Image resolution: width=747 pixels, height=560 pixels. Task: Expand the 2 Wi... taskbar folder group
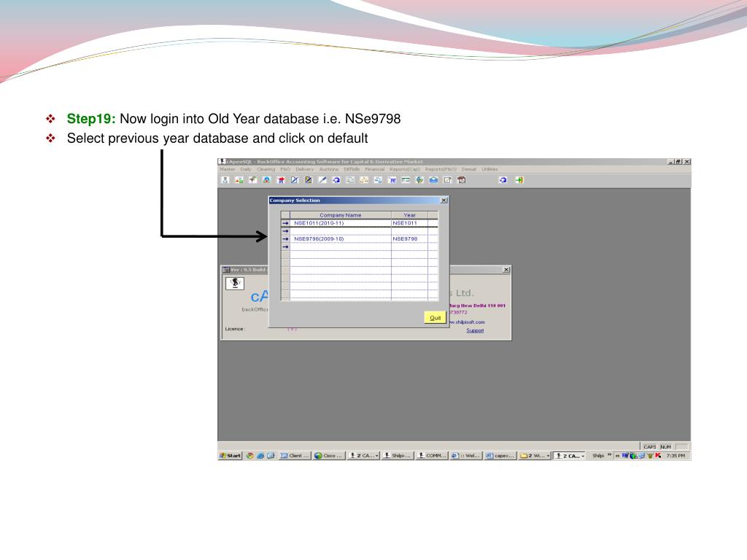click(x=535, y=456)
